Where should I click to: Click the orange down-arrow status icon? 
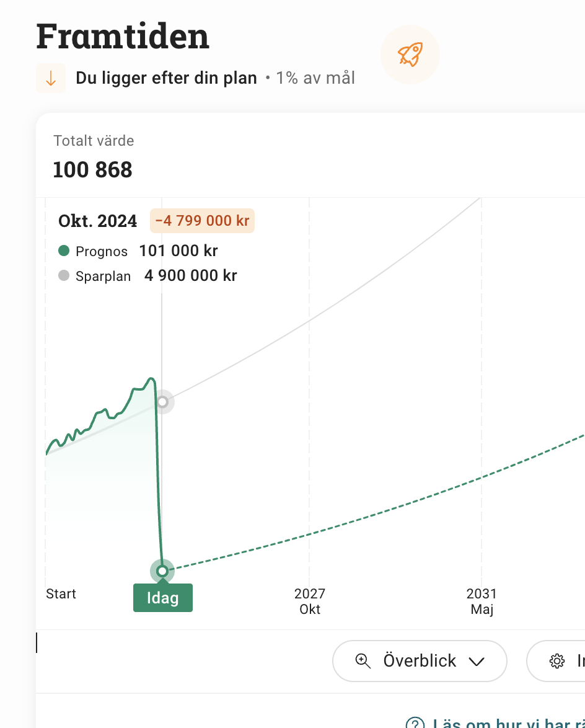pyautogui.click(x=51, y=78)
